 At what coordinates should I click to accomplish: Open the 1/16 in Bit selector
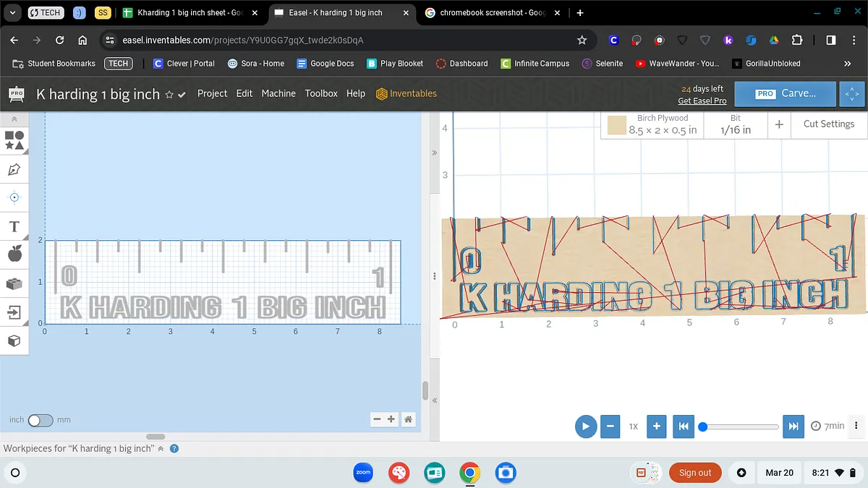(x=736, y=124)
